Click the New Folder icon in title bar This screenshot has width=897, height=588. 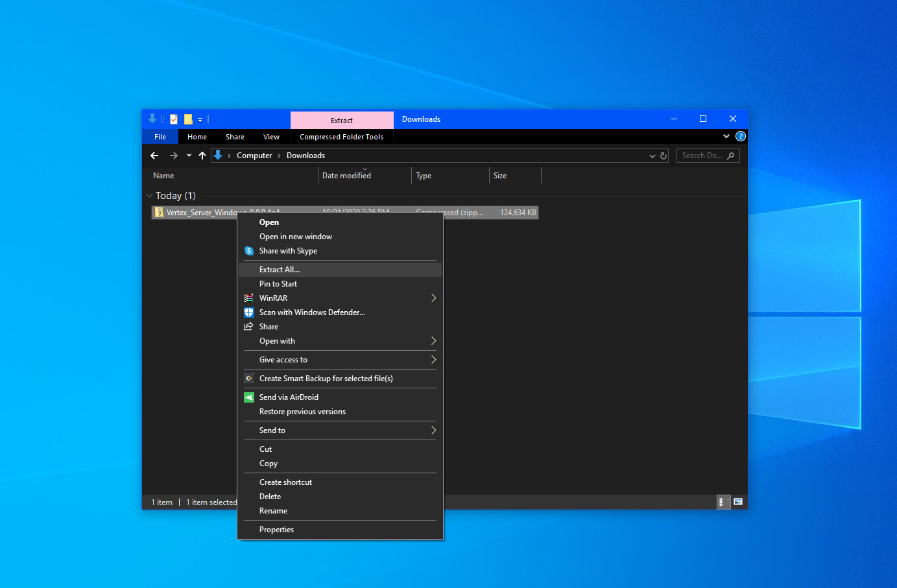pos(188,119)
